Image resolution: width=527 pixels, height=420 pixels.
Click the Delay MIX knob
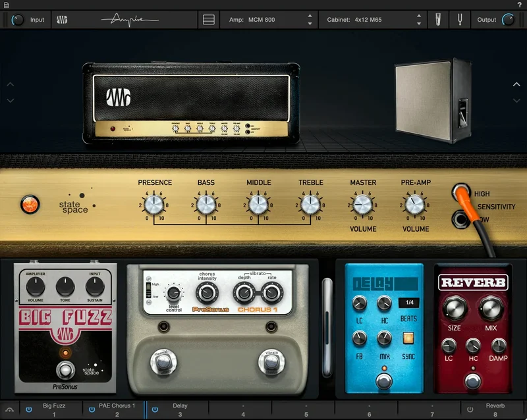click(x=384, y=338)
